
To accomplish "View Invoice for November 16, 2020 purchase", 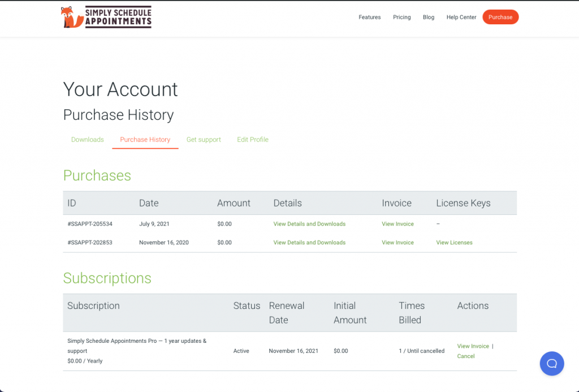I will coord(397,243).
